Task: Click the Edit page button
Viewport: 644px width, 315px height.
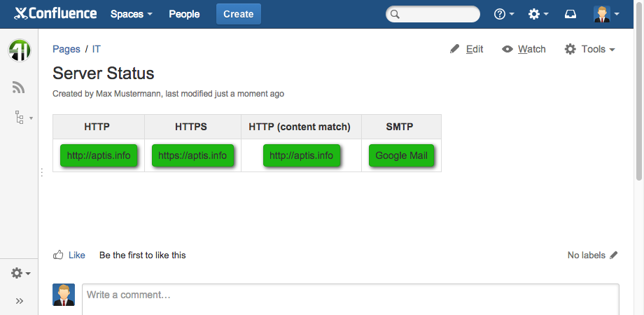Action: [x=467, y=49]
